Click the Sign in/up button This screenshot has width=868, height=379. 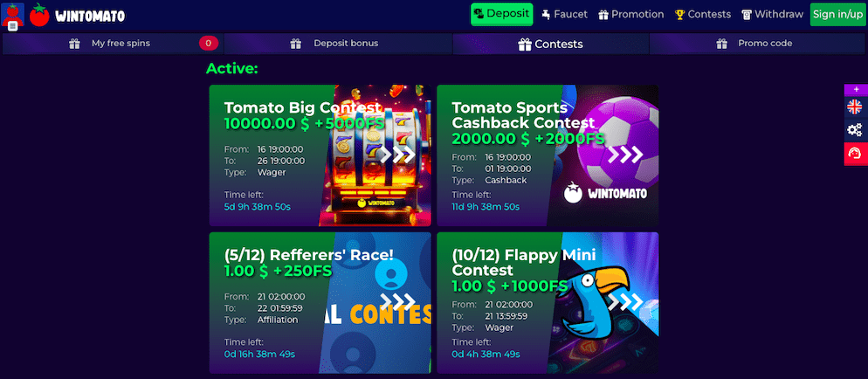[x=838, y=14]
